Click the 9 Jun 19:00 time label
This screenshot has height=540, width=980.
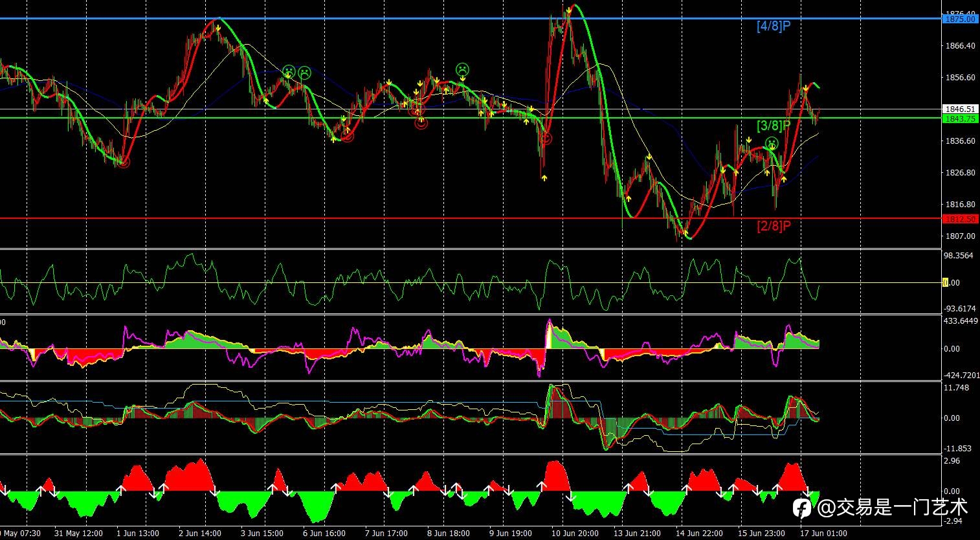click(511, 534)
